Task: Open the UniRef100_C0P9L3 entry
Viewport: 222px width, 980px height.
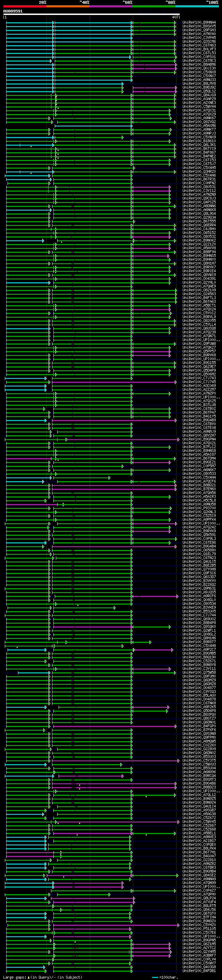Action: [199, 539]
